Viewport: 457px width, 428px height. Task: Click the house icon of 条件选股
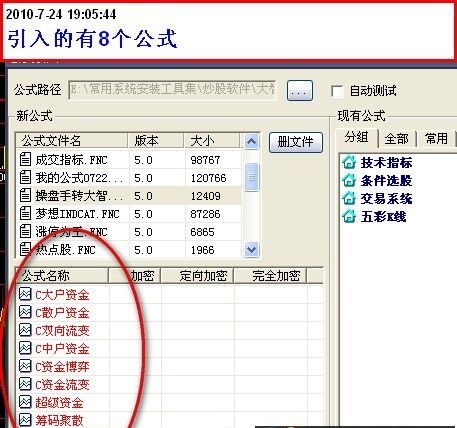(349, 180)
